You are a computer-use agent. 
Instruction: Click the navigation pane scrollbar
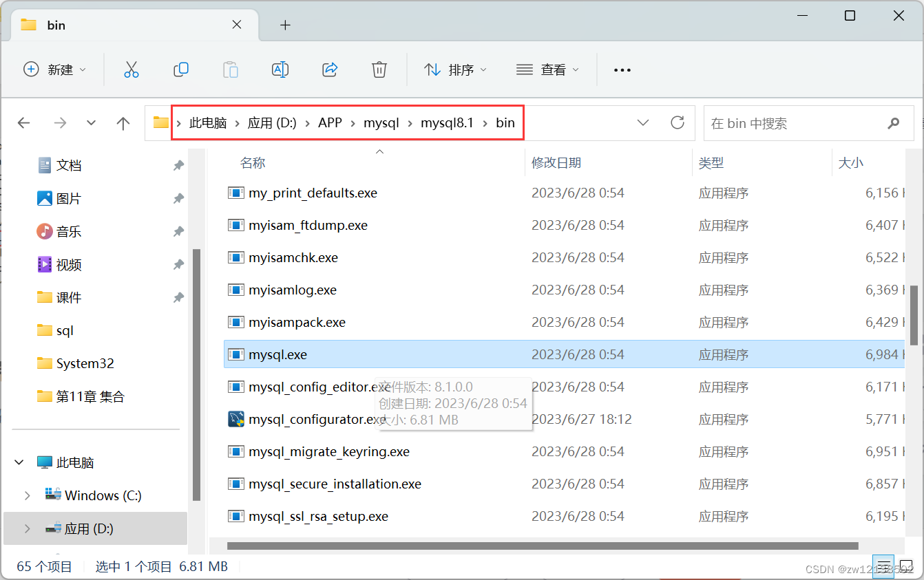coord(197,374)
